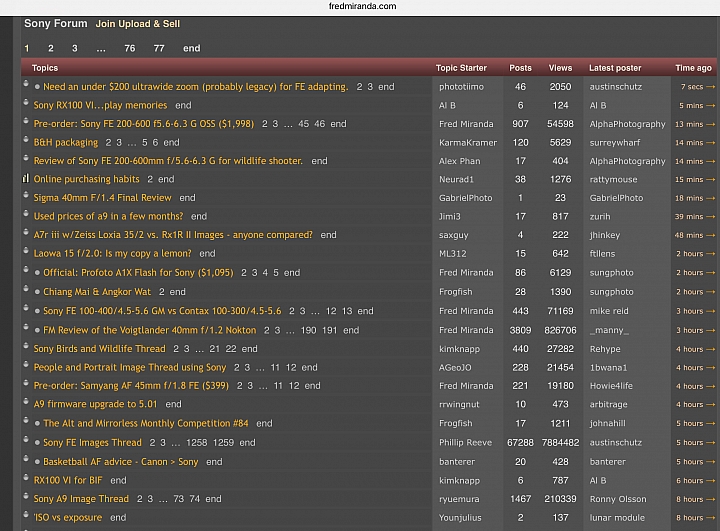The height and width of the screenshot is (531, 720).
Task: Open 'Official: Profoto A1X Flash for Sony' topic
Action: click(x=138, y=273)
